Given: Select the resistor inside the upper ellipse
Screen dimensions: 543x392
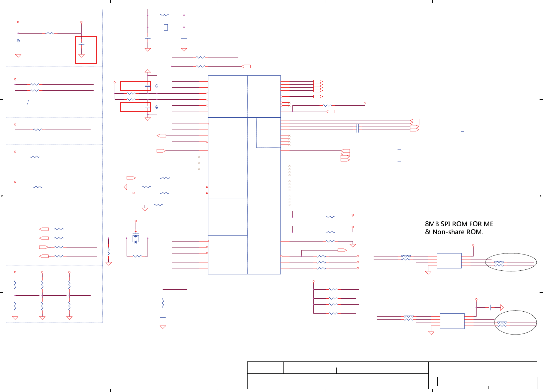Looking at the screenshot, I should coord(499,264).
